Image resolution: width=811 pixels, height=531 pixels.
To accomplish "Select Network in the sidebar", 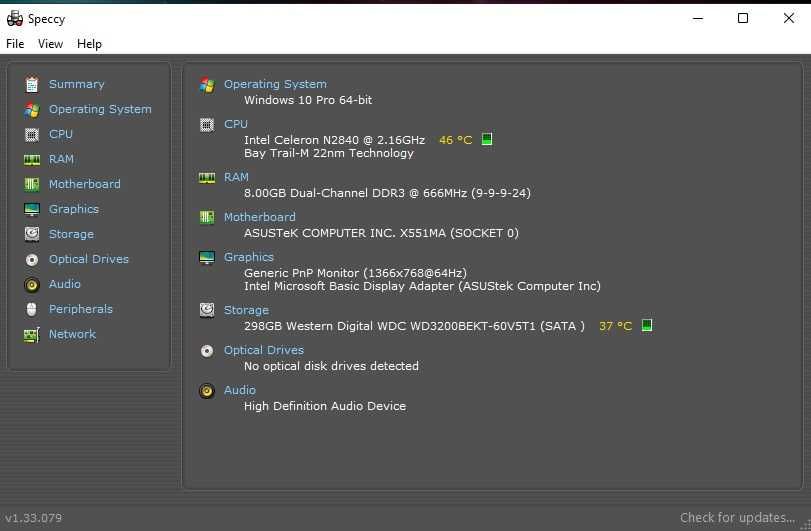I will (72, 334).
